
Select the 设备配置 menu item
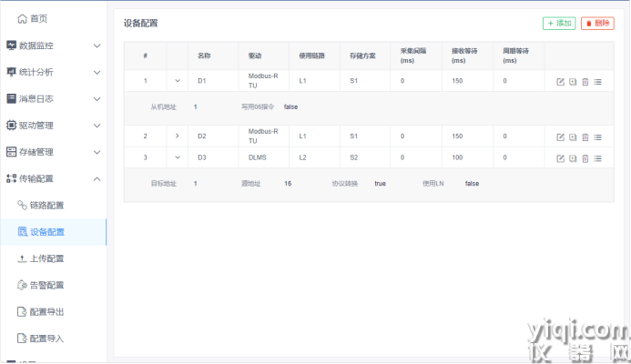54,232
